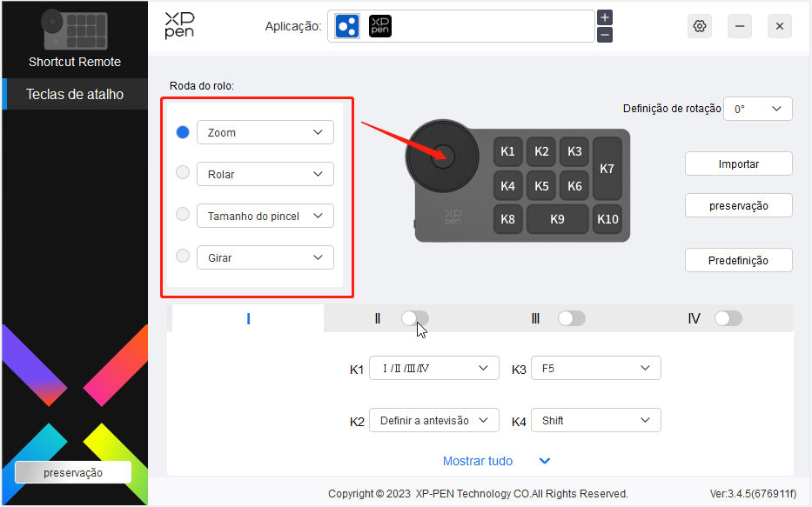
Task: Click the minus icon to remove application
Action: [x=605, y=35]
